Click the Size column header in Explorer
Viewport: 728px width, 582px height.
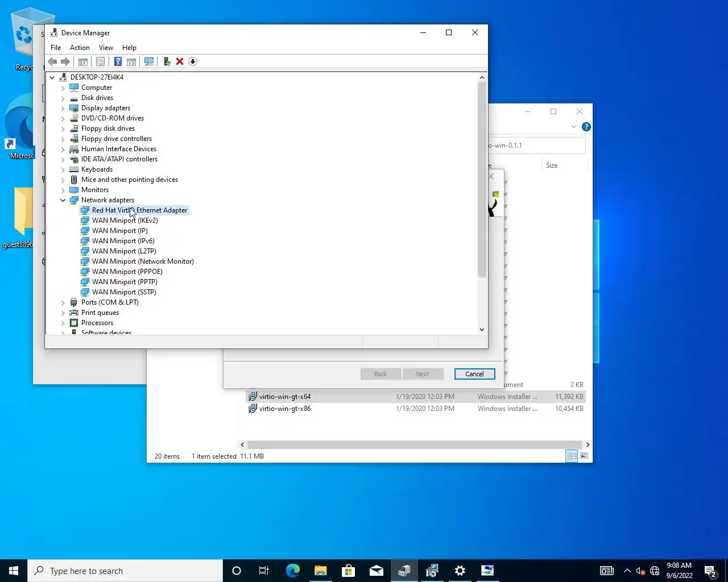pos(552,165)
